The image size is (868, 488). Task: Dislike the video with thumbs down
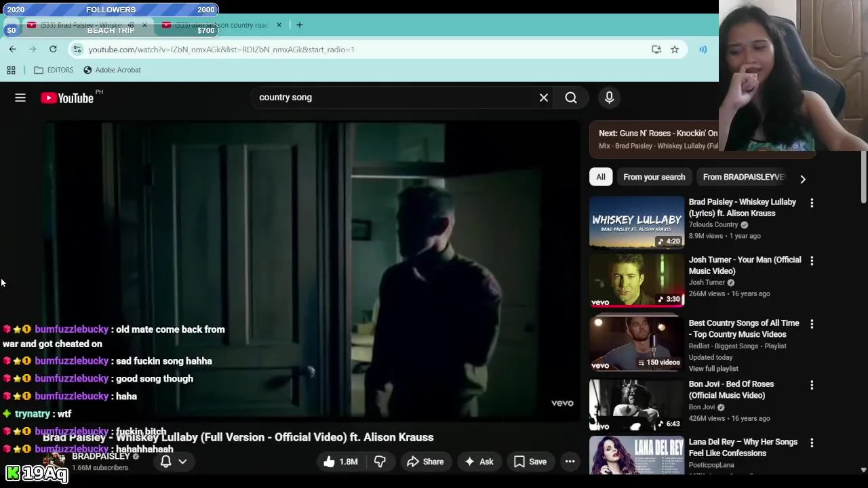(x=380, y=462)
